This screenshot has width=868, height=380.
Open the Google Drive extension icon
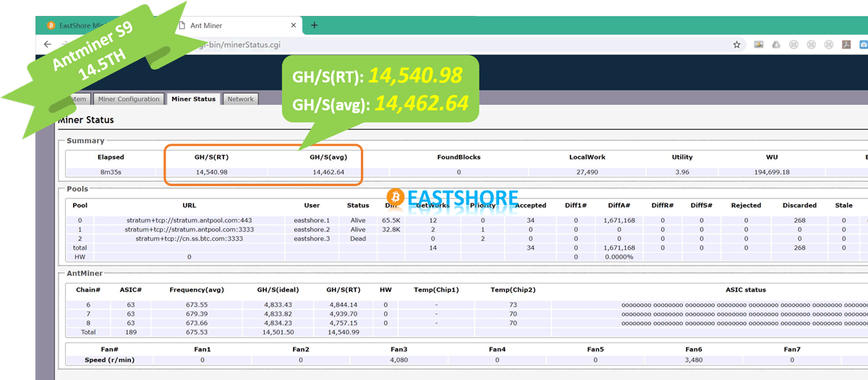point(776,44)
